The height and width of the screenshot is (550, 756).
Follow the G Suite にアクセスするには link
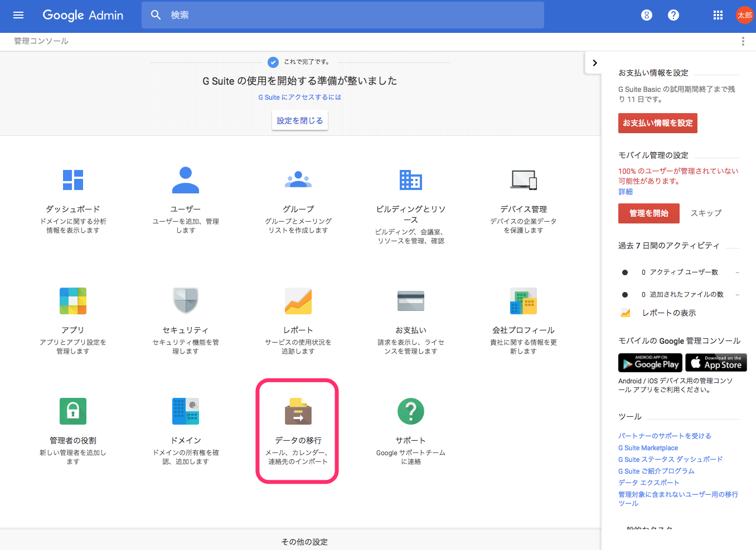pyautogui.click(x=300, y=97)
